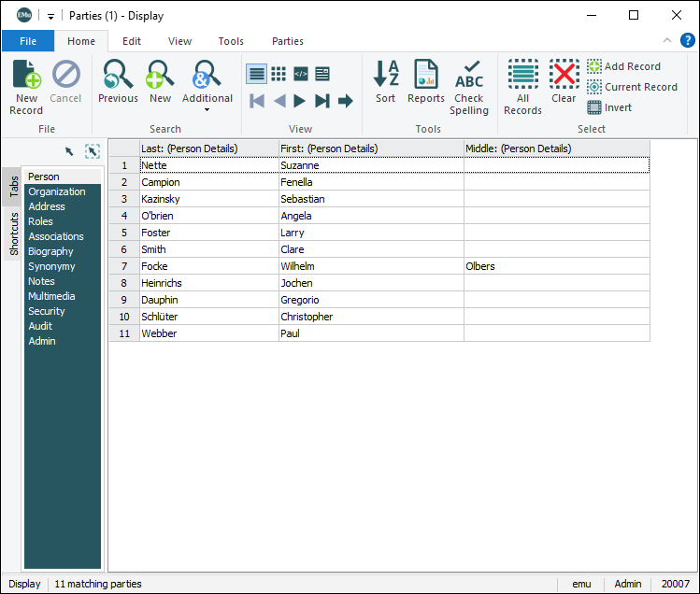Viewport: 700px width, 594px height.
Task: Collapse the ribbon with the chevron
Action: tap(667, 41)
